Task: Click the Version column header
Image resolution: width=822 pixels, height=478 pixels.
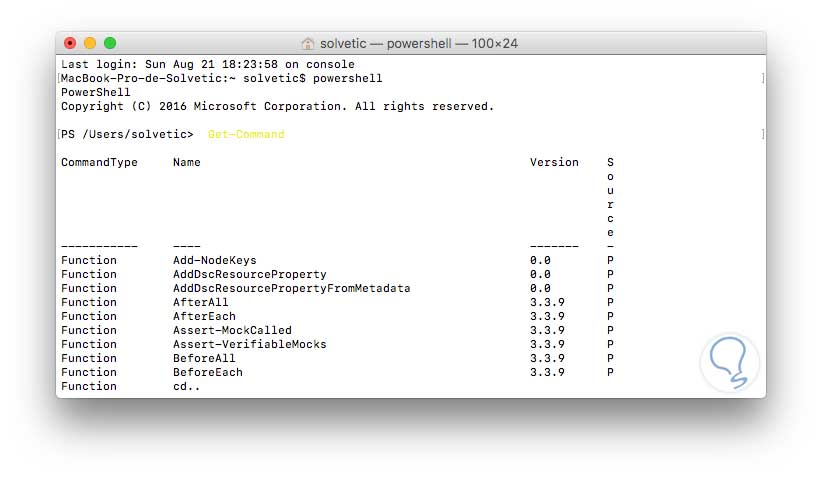Action: click(x=554, y=162)
